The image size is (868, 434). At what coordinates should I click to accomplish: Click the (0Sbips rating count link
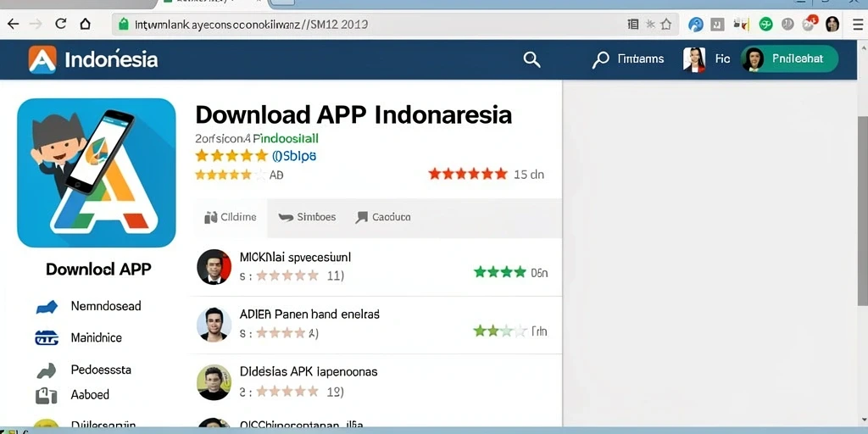click(294, 156)
